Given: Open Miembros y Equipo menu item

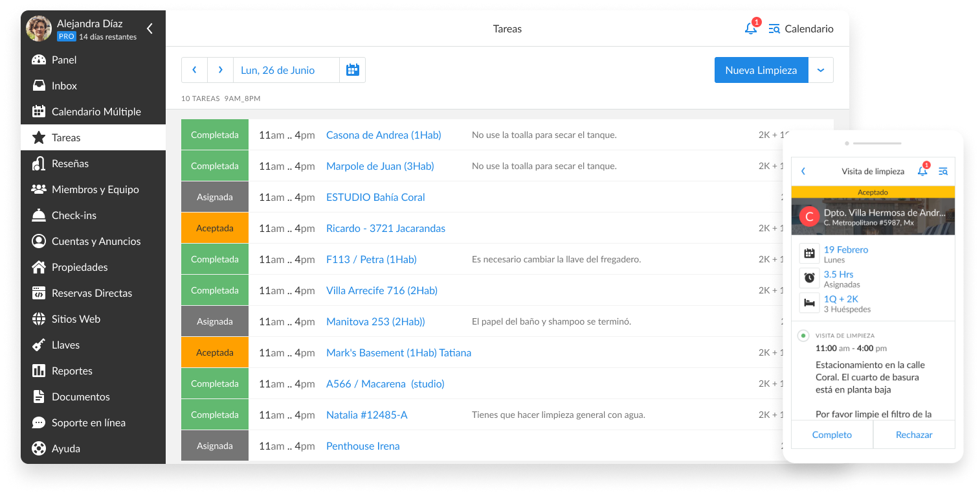Looking at the screenshot, I should point(93,189).
